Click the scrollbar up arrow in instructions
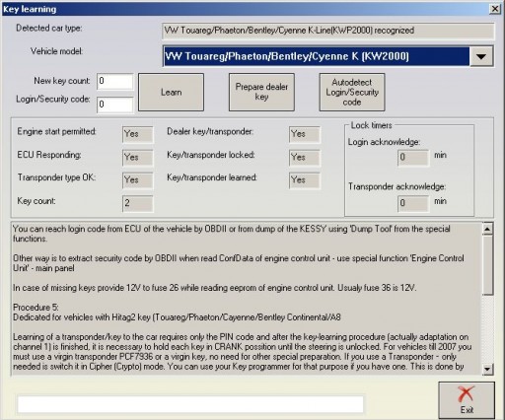 (487, 229)
